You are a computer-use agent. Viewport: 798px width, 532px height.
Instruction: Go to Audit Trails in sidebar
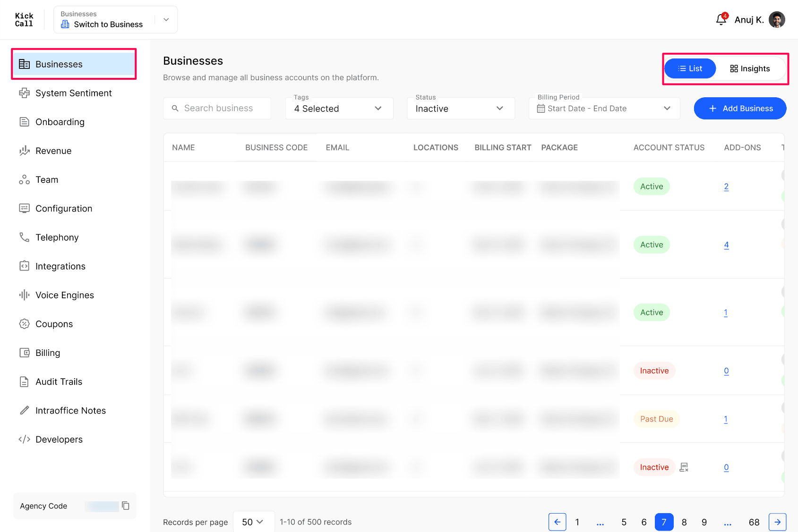[74, 381]
